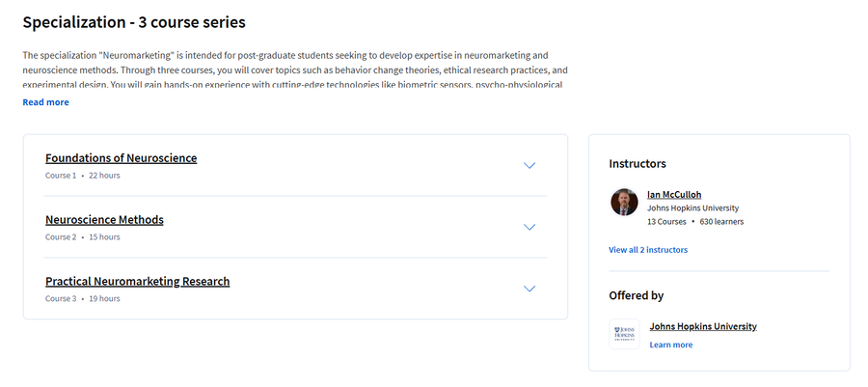This screenshot has height=387, width=868.
Task: Expand the Practical Neuromarketing Research chevron
Action: click(x=529, y=289)
